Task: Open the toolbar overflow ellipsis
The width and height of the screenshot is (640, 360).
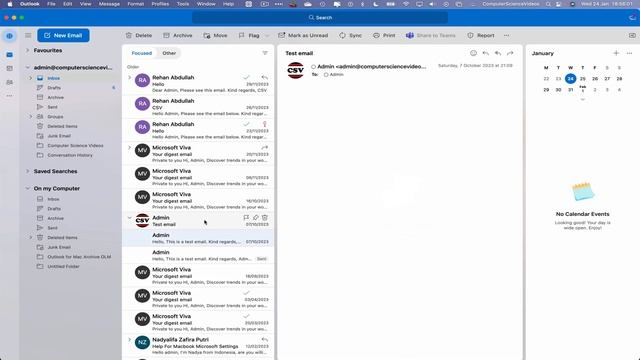Action: pyautogui.click(x=507, y=36)
